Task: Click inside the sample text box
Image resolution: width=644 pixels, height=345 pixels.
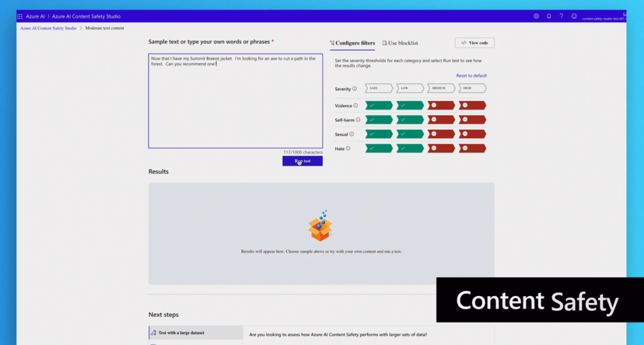Action: point(235,101)
